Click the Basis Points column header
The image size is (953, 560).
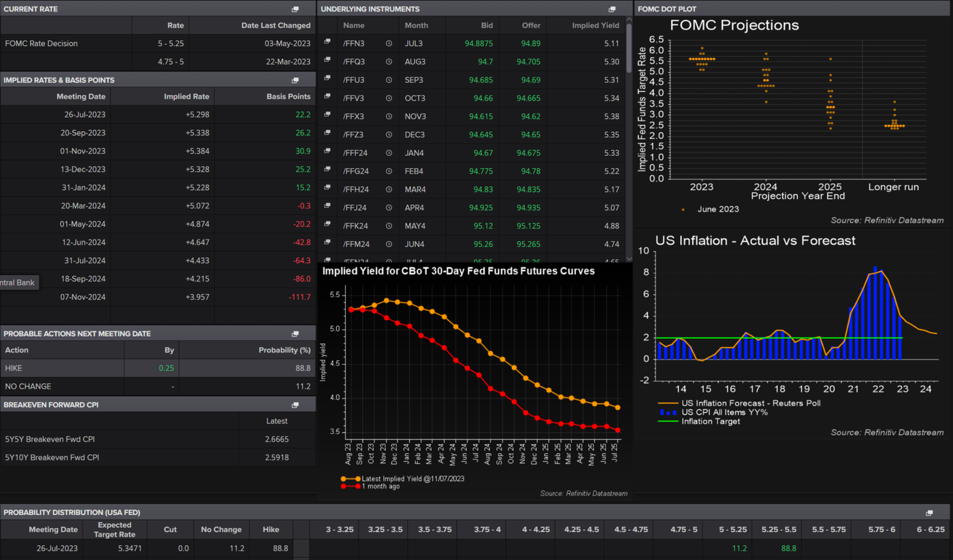288,97
